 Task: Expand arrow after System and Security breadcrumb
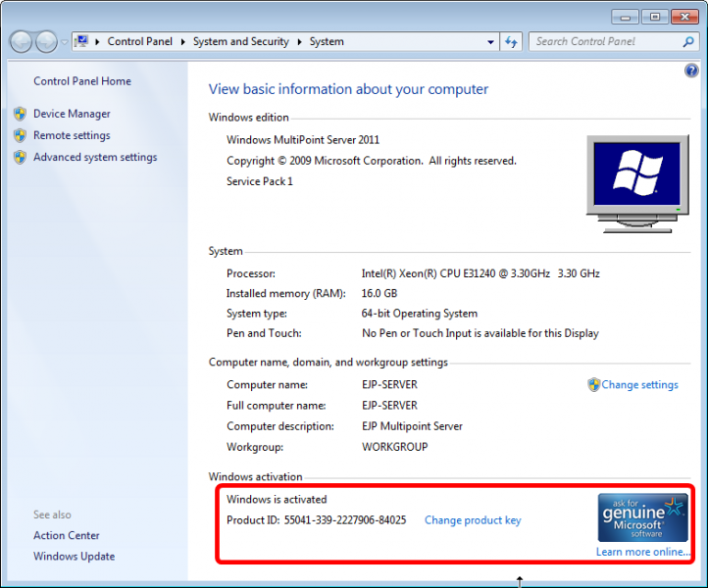coord(299,42)
